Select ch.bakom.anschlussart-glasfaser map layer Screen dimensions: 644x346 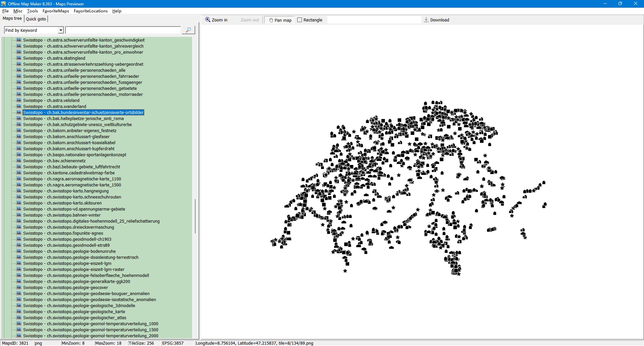click(78, 136)
